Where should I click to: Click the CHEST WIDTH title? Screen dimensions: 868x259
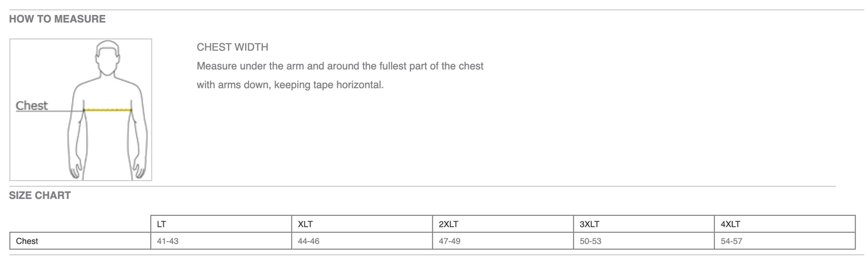tap(232, 47)
